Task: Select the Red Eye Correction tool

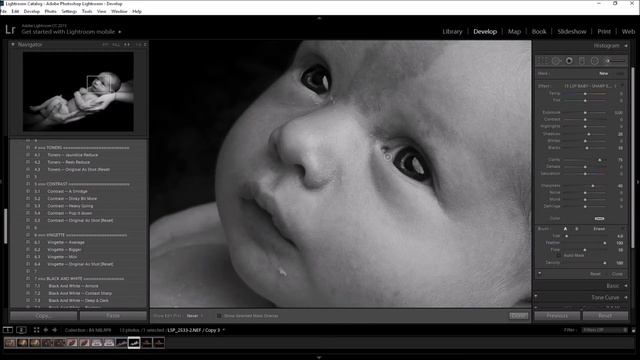Action: coord(569,61)
